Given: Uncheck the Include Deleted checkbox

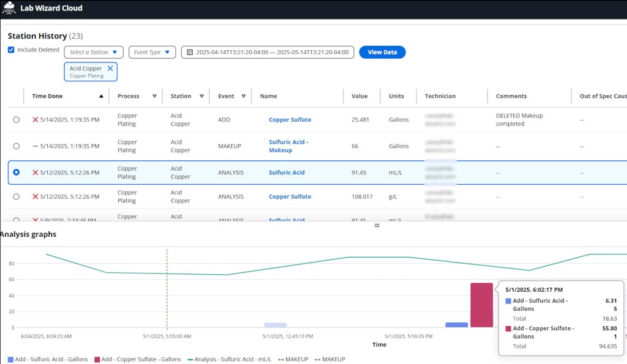Looking at the screenshot, I should click(11, 50).
